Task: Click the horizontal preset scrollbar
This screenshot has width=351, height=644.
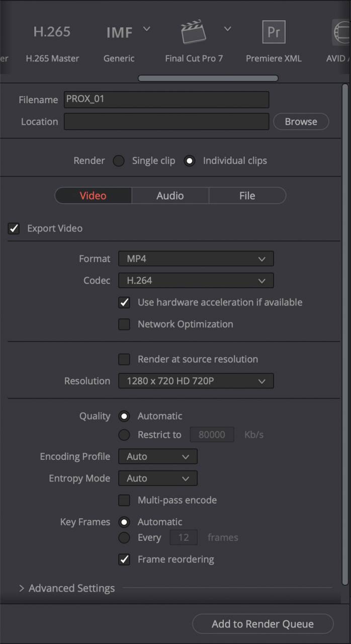Action: coord(208,78)
